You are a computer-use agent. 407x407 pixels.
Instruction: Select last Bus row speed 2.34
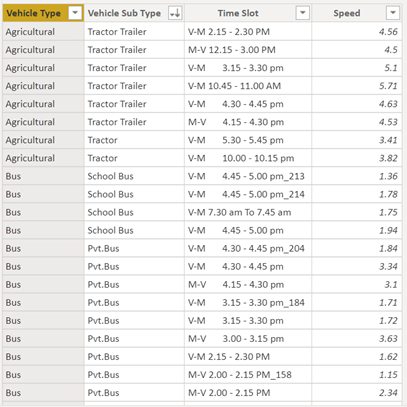(x=357, y=393)
